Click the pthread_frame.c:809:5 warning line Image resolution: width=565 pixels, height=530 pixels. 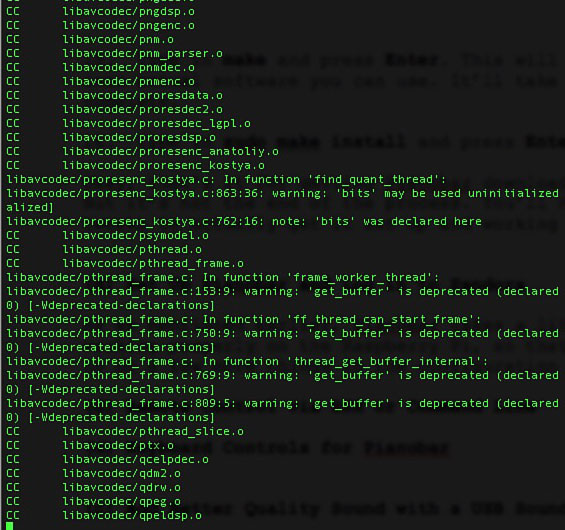point(282,404)
